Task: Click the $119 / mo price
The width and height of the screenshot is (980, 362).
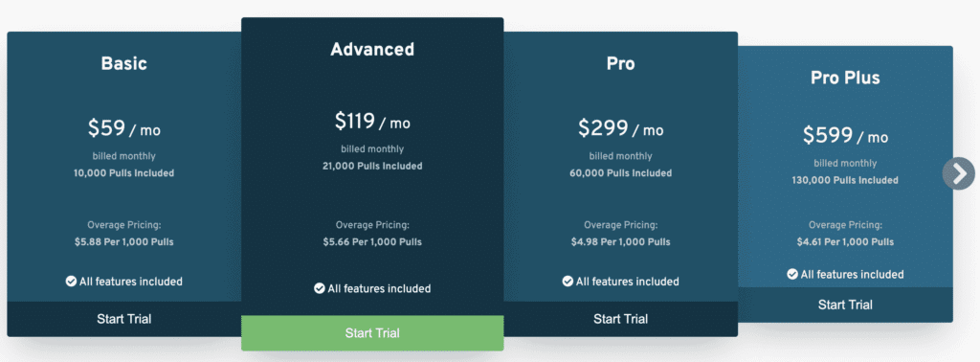Action: click(372, 122)
